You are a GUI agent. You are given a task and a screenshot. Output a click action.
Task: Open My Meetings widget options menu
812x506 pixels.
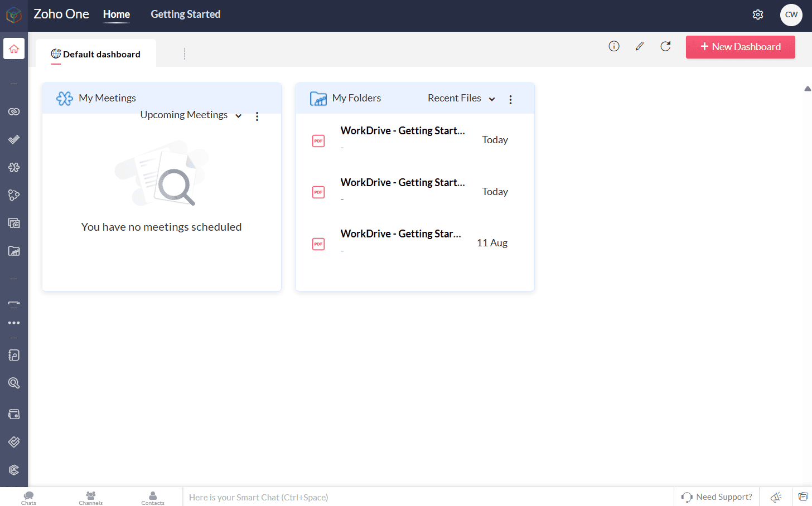[257, 116]
